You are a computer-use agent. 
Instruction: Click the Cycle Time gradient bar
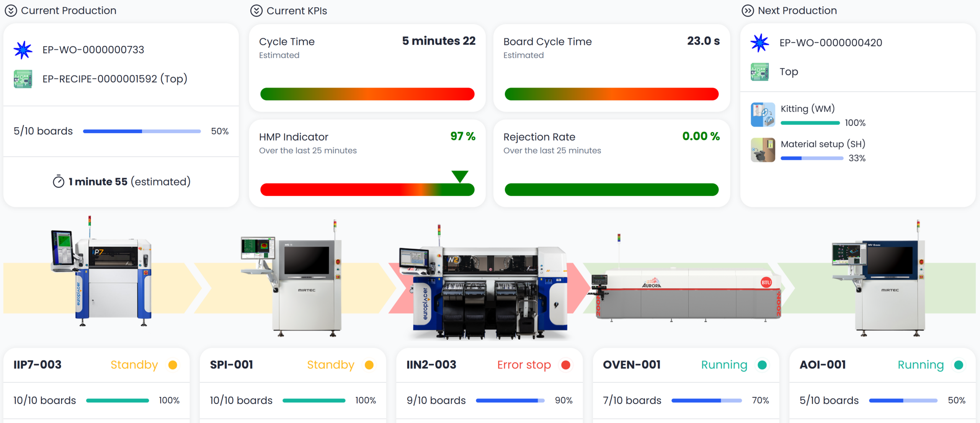point(367,94)
